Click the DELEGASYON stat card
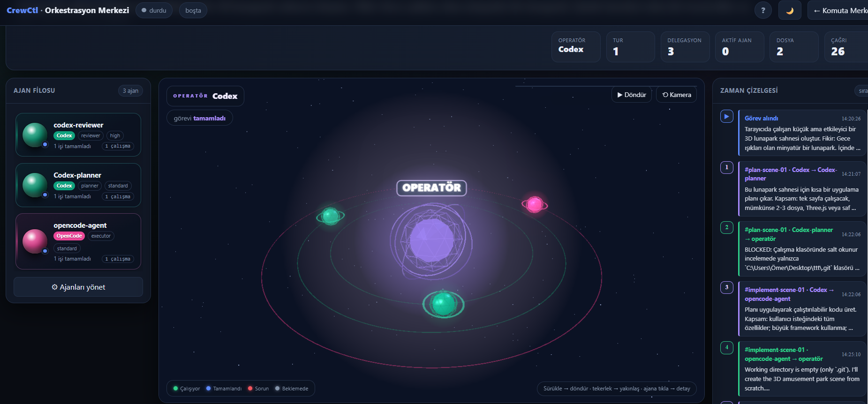The image size is (868, 404). point(685,47)
